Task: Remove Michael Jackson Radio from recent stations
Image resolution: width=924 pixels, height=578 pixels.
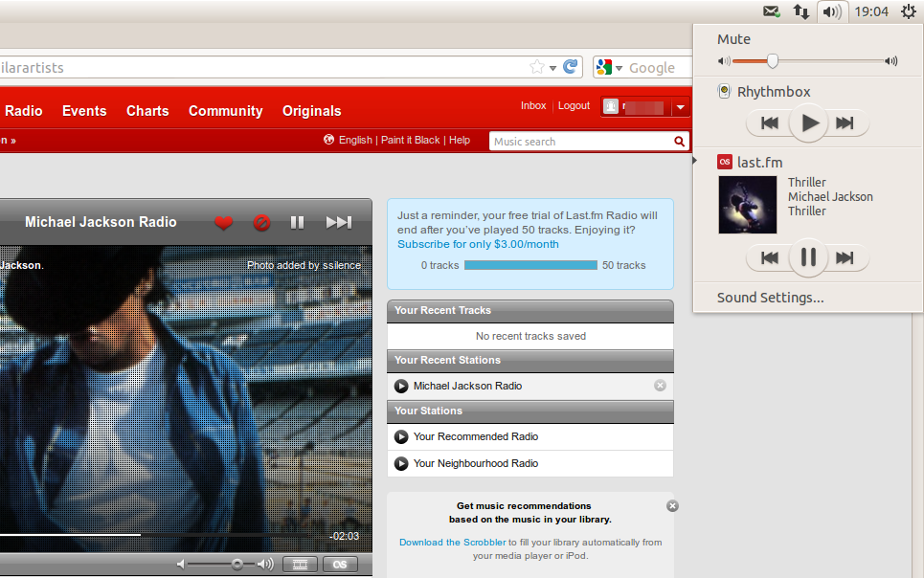Action: 660,386
